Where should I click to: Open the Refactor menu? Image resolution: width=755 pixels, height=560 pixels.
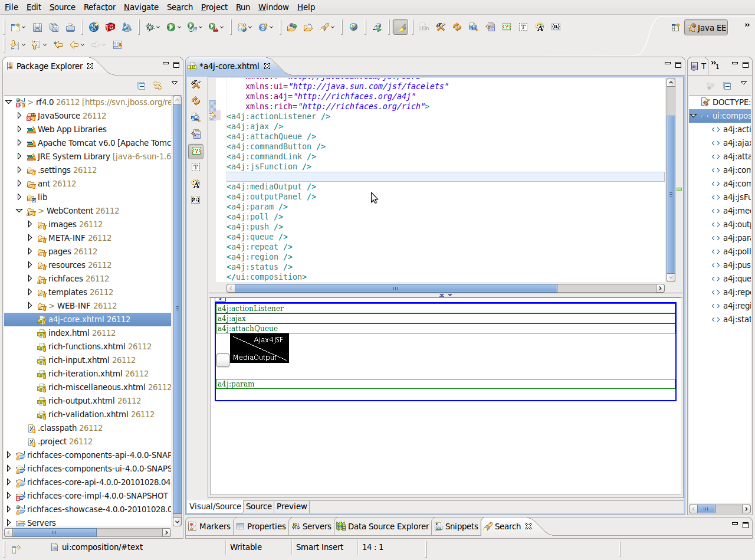tap(99, 7)
